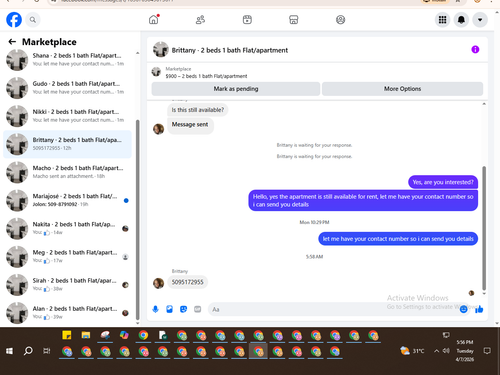Attach a file with the photo icon
The width and height of the screenshot is (500, 375).
point(169,309)
